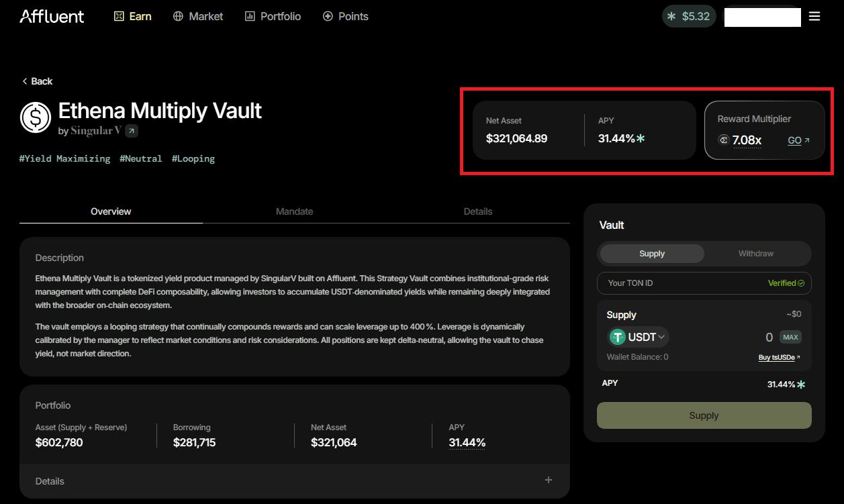This screenshot has width=844, height=504.
Task: Open the hamburger menu
Action: (x=814, y=16)
